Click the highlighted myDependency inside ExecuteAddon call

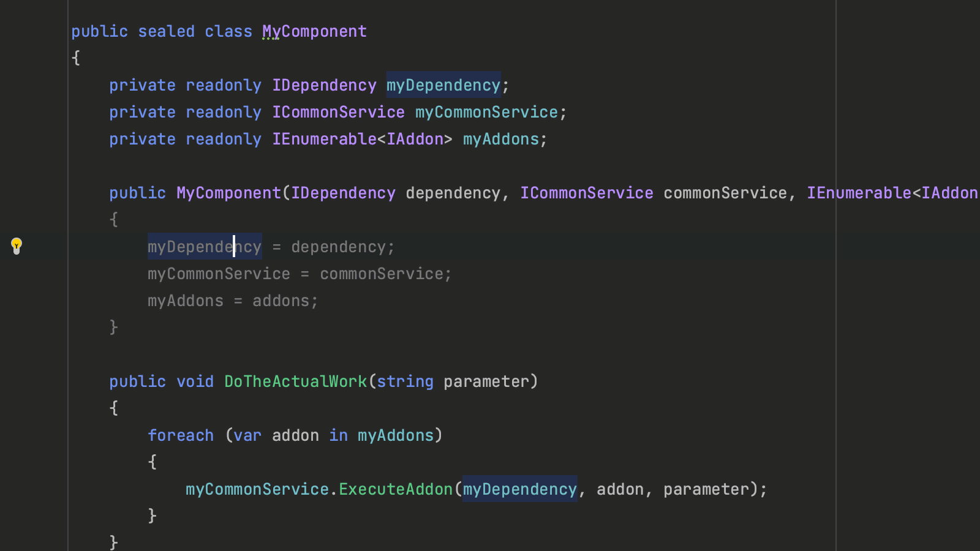click(x=519, y=489)
